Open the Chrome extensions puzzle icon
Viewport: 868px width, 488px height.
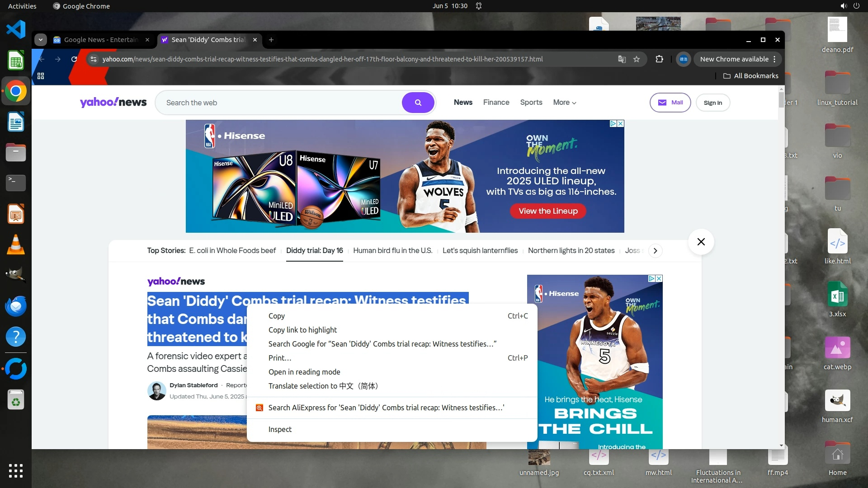(659, 59)
